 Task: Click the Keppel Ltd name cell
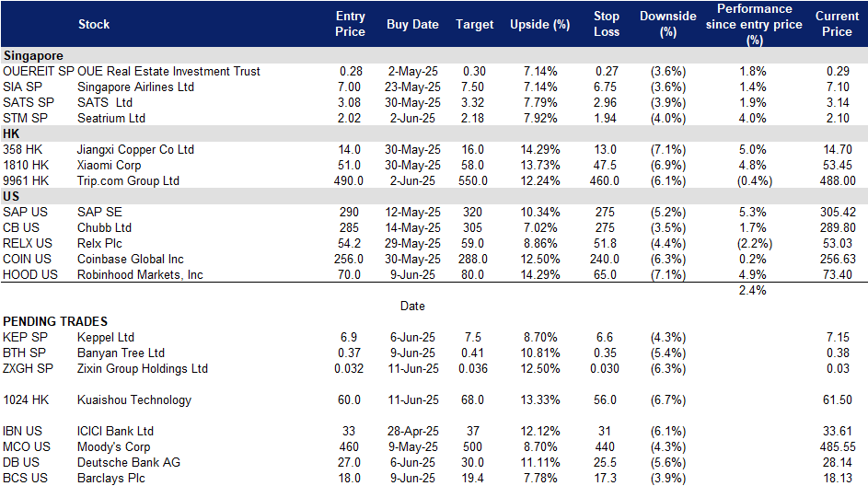tap(106, 337)
